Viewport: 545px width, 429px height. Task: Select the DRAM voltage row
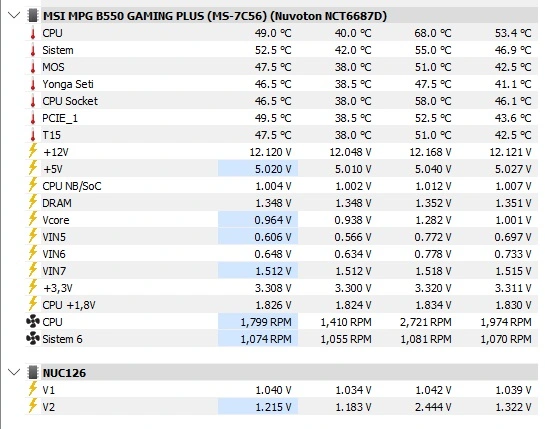(x=282, y=203)
